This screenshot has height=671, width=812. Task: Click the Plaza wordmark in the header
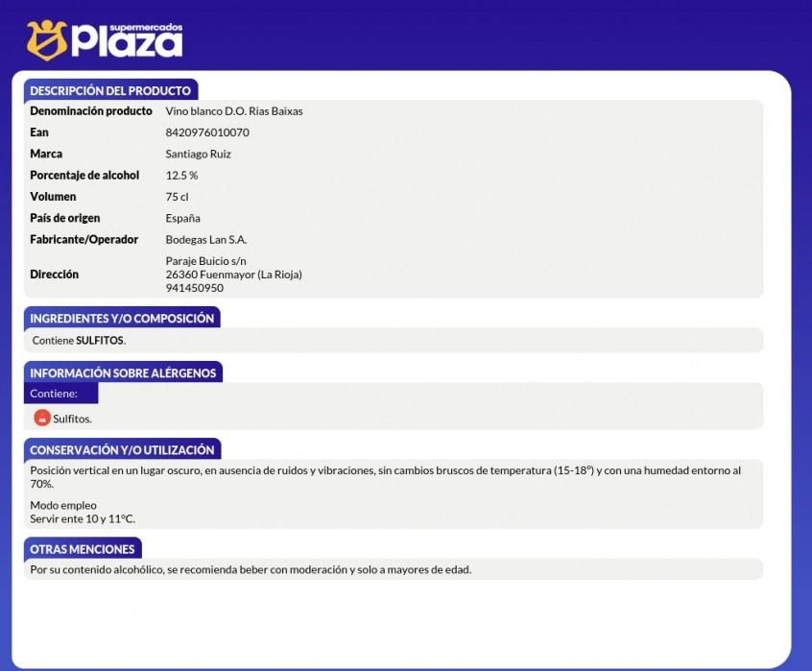127,42
